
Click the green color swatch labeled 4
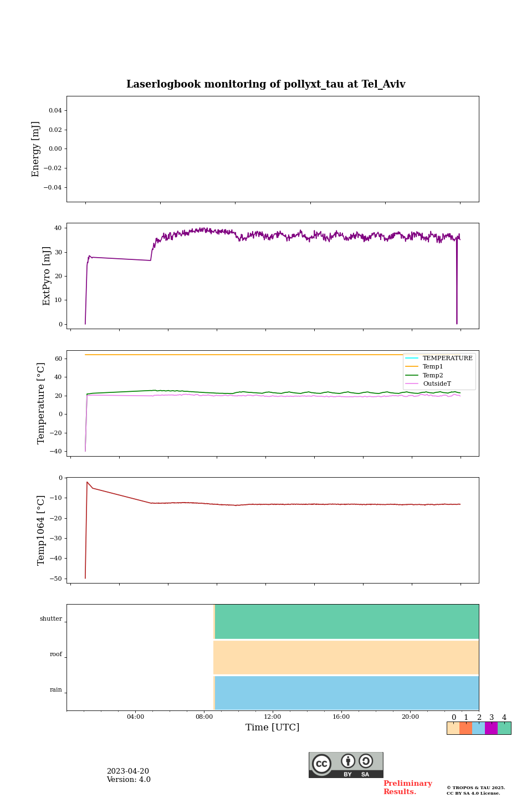point(504,728)
